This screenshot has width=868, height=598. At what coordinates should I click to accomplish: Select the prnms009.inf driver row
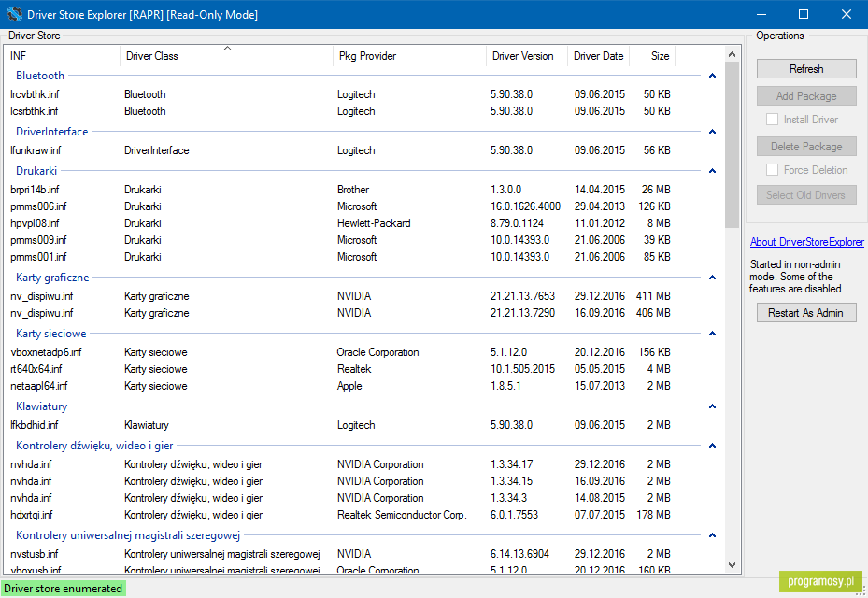(340, 240)
